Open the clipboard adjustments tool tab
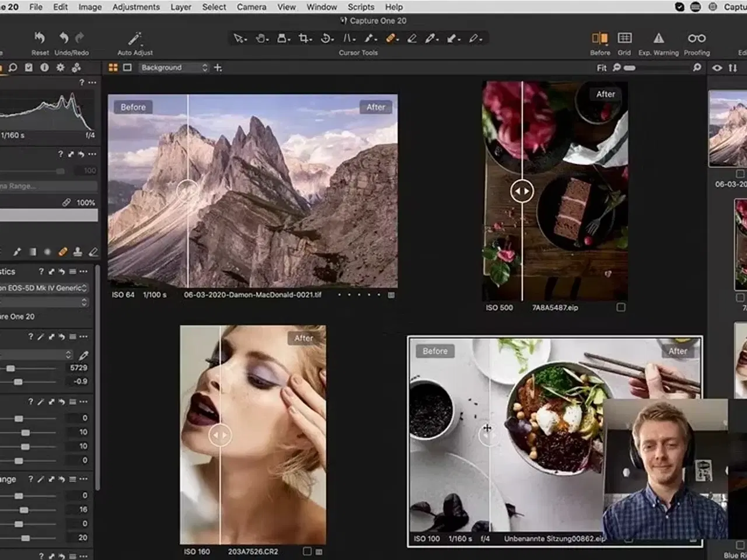The image size is (747, 560). [29, 68]
